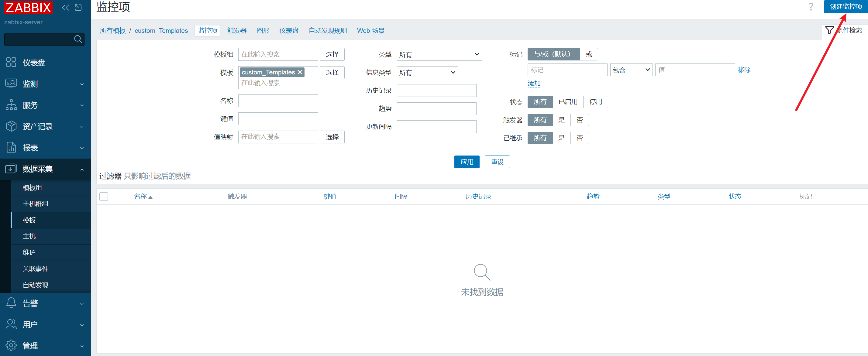Click the 报表 reports icon
868x356 pixels.
point(11,147)
